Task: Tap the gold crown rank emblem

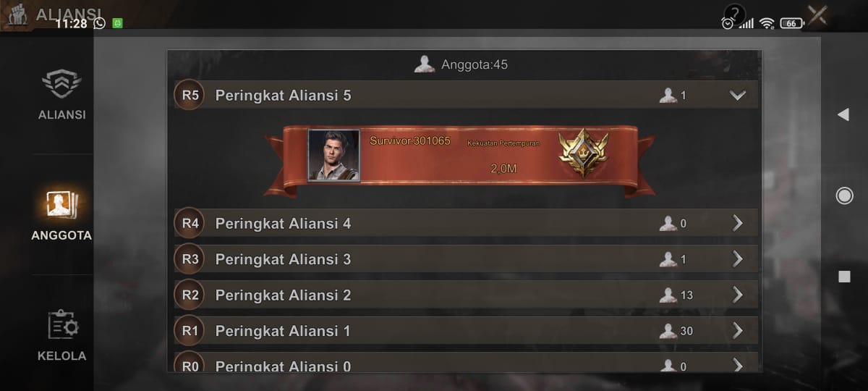Action: pos(583,153)
